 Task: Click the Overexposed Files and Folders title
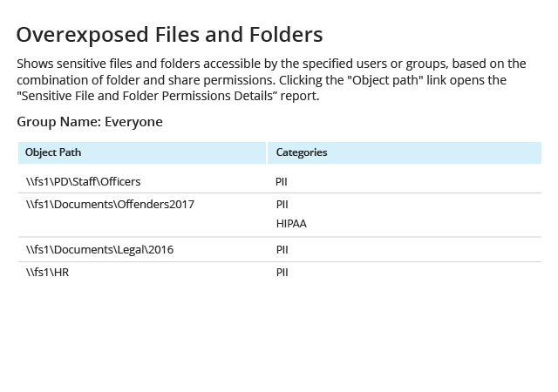pyautogui.click(x=170, y=35)
